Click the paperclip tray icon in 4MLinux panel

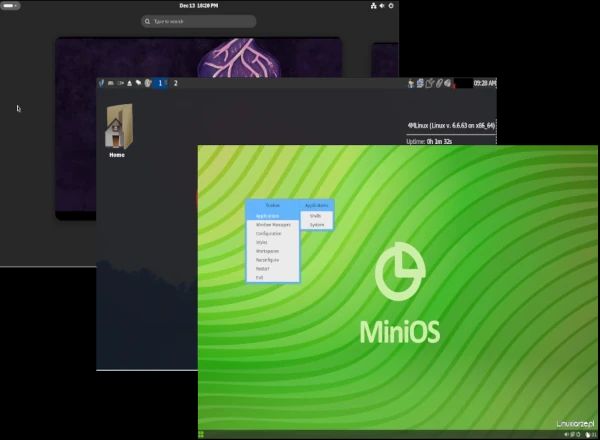tap(439, 83)
